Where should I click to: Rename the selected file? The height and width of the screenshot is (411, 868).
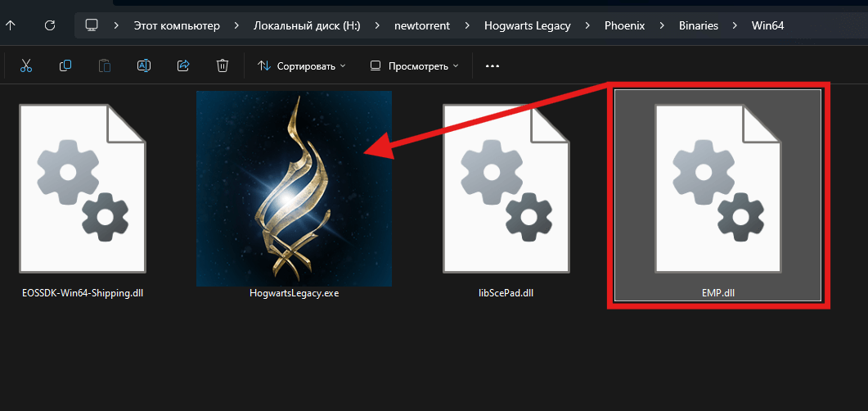click(144, 66)
